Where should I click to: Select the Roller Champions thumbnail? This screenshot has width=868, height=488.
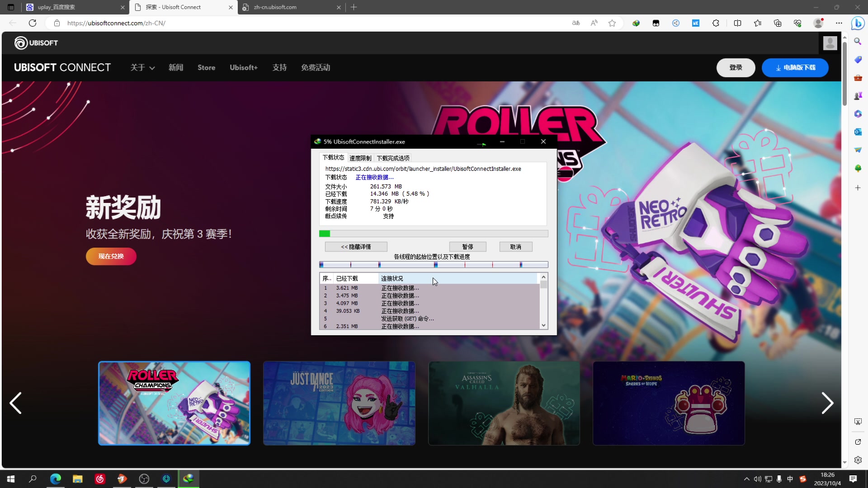pyautogui.click(x=174, y=403)
